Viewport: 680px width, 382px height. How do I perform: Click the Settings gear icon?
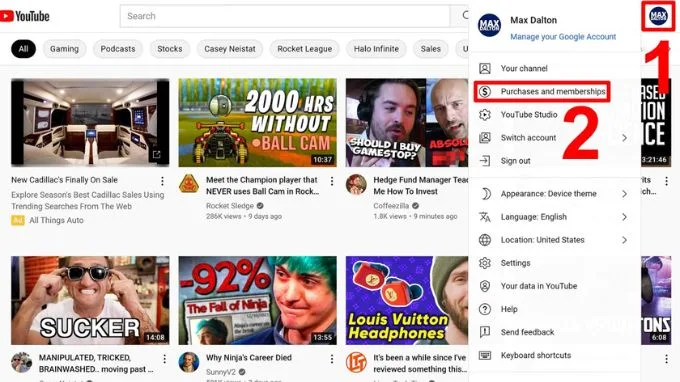pyautogui.click(x=484, y=263)
